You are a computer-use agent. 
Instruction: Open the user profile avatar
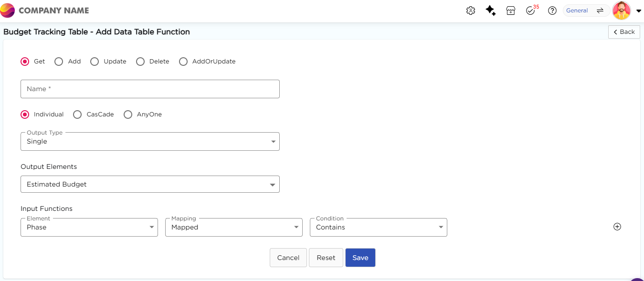coord(622,10)
